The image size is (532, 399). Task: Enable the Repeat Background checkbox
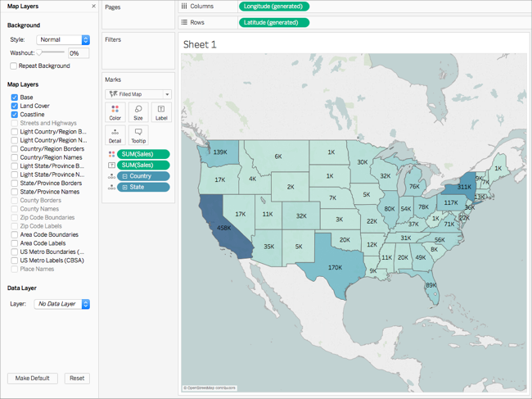click(x=14, y=66)
